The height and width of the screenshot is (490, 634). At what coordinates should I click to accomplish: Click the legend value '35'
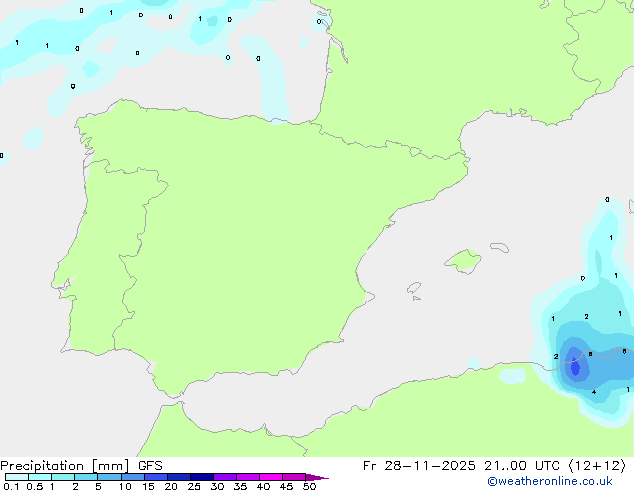(x=240, y=486)
